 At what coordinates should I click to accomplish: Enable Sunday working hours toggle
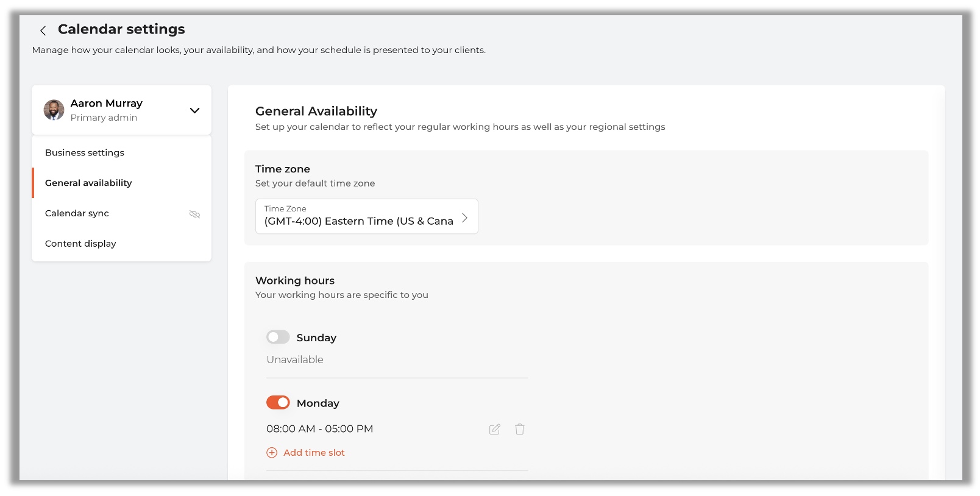pyautogui.click(x=278, y=337)
